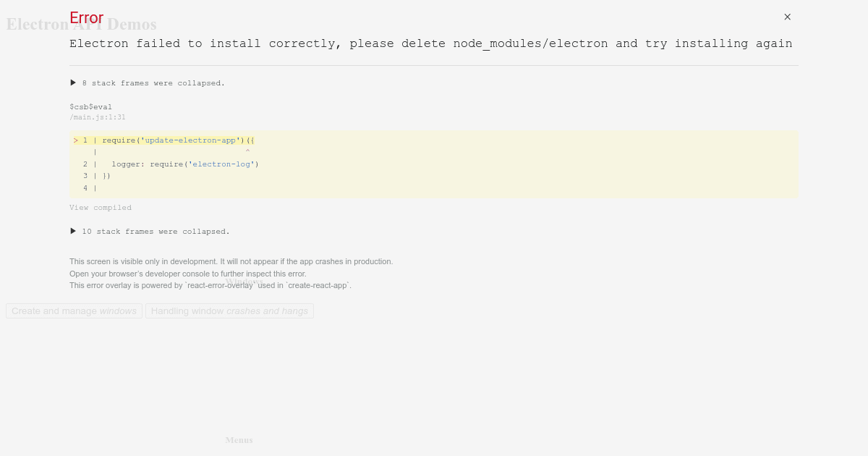Click the caret marker beneath line 1
868x456 pixels.
click(247, 151)
